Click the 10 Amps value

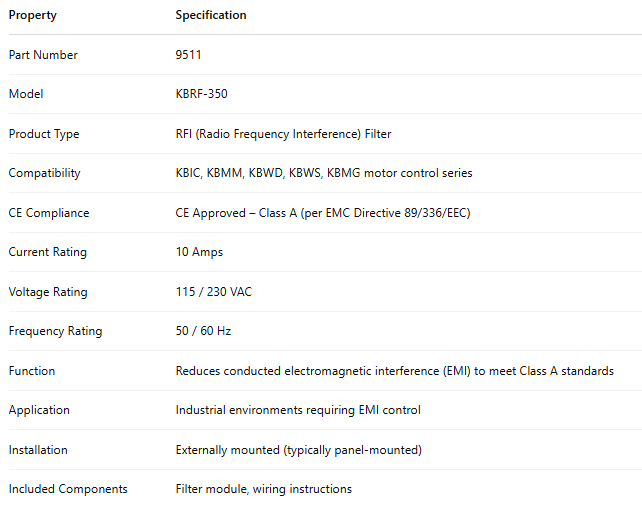[x=199, y=252]
